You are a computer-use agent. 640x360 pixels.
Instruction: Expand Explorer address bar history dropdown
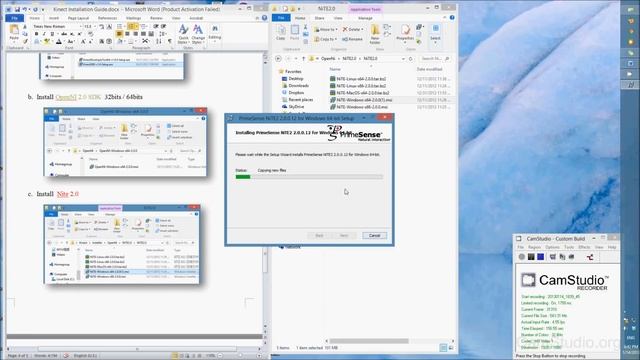404,59
